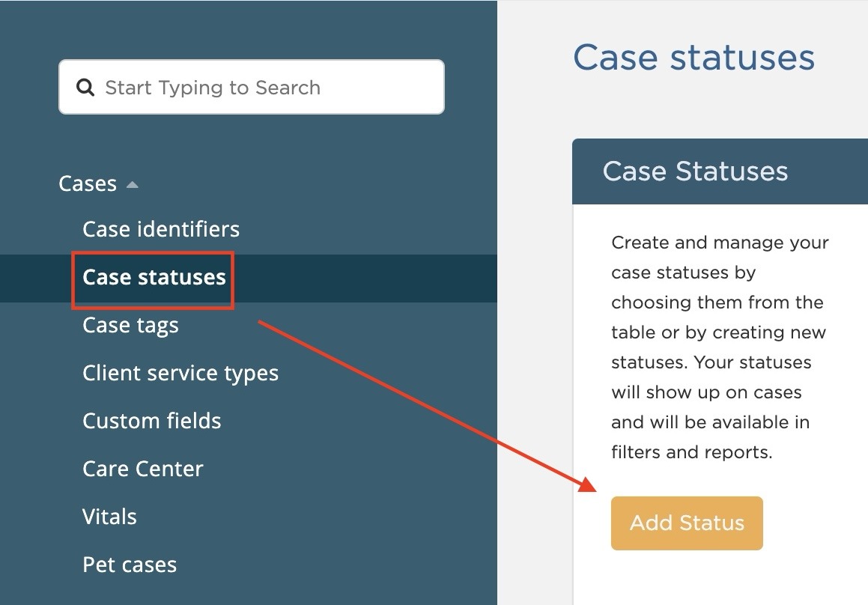Open the Care Center settings

tap(143, 469)
